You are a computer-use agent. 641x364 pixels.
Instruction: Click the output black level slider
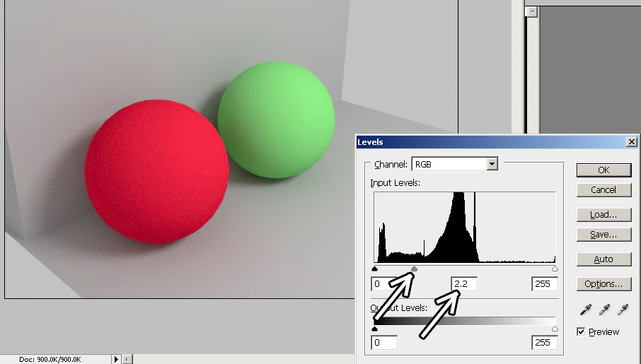pyautogui.click(x=375, y=329)
